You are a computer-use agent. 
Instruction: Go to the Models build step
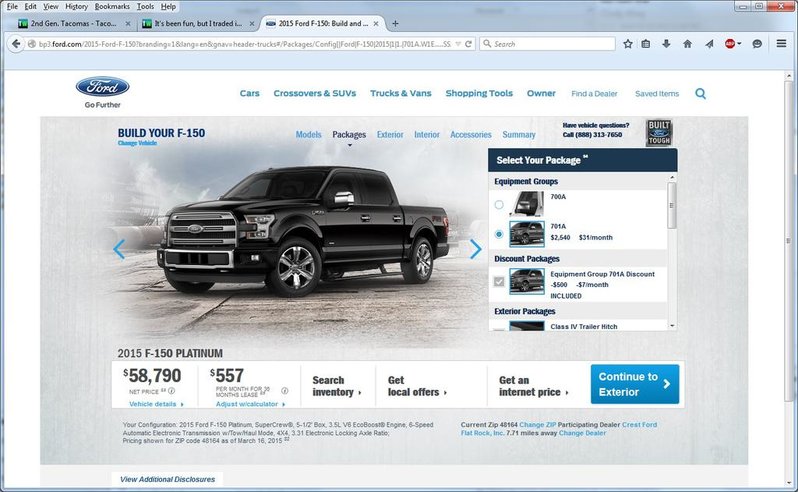pyautogui.click(x=308, y=135)
